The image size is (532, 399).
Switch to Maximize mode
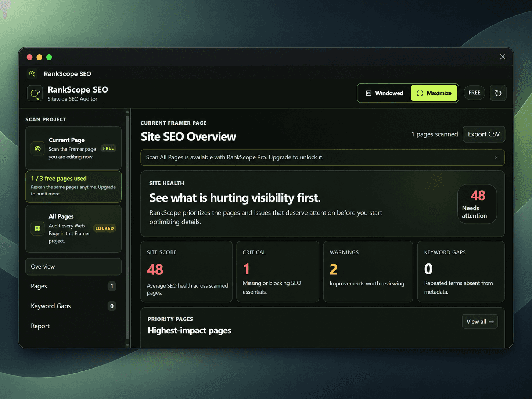tap(434, 93)
